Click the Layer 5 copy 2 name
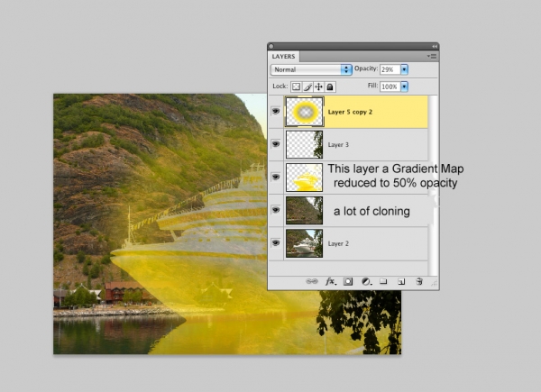The height and width of the screenshot is (392, 541). tap(350, 112)
